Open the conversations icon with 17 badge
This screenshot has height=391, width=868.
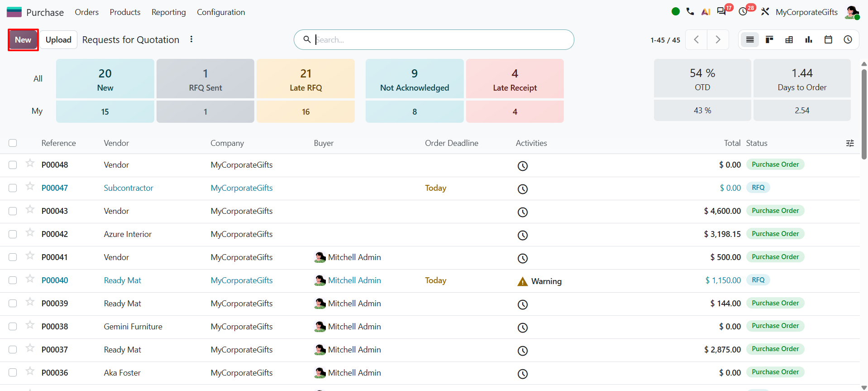[x=722, y=12]
